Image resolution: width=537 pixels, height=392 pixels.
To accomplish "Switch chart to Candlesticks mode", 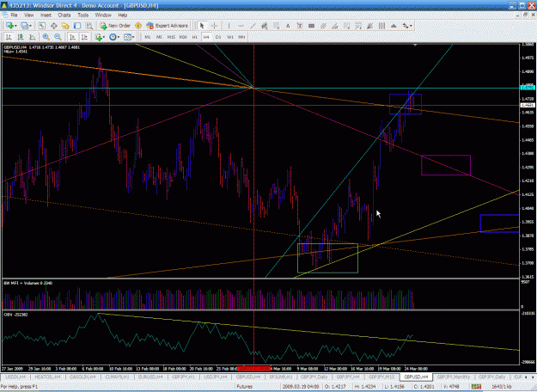I will [21, 37].
